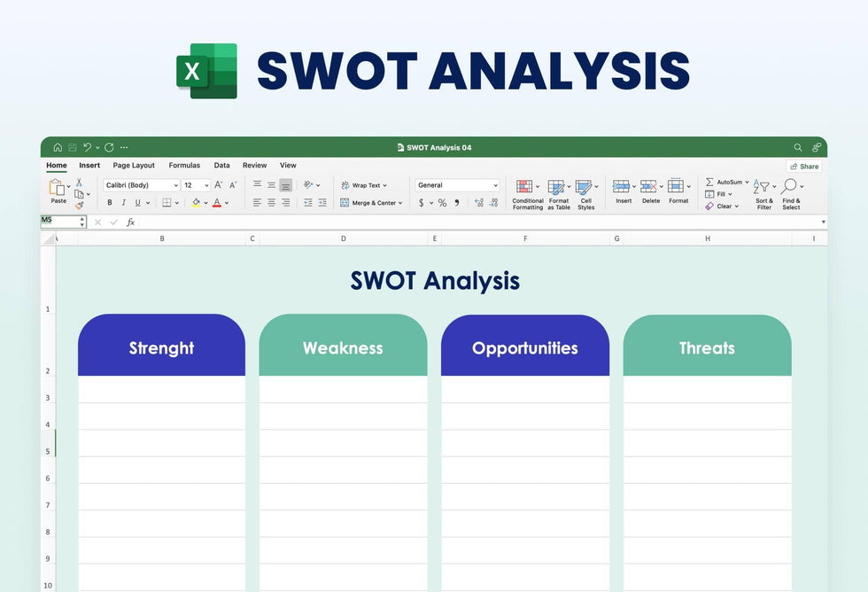
Task: Open the Formulas ribbon tab
Action: click(184, 166)
